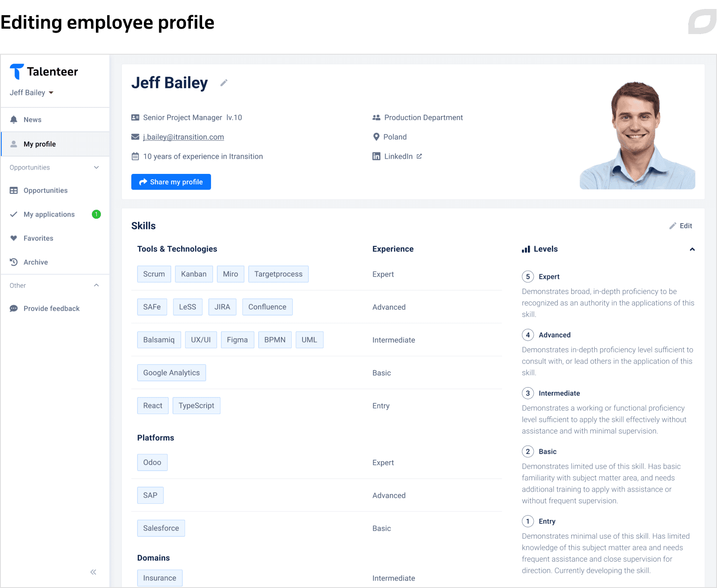The image size is (717, 588).
Task: Open the News menu item
Action: pos(55,120)
